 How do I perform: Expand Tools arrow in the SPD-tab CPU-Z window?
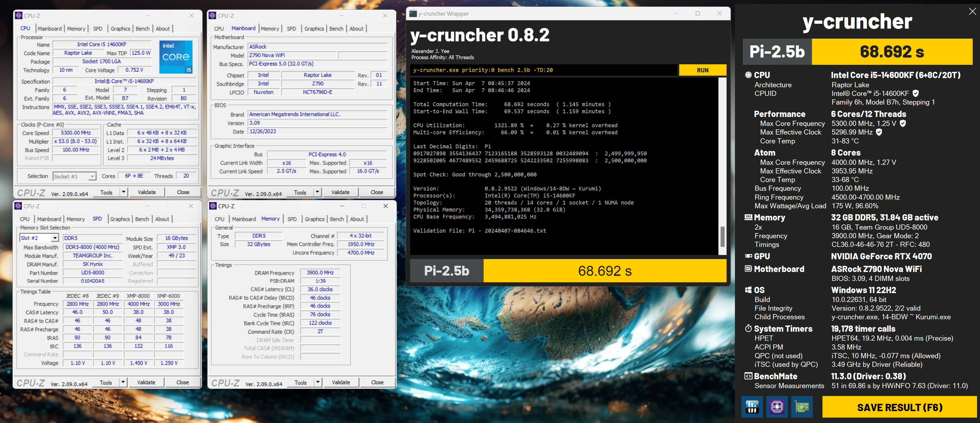pyautogui.click(x=123, y=382)
